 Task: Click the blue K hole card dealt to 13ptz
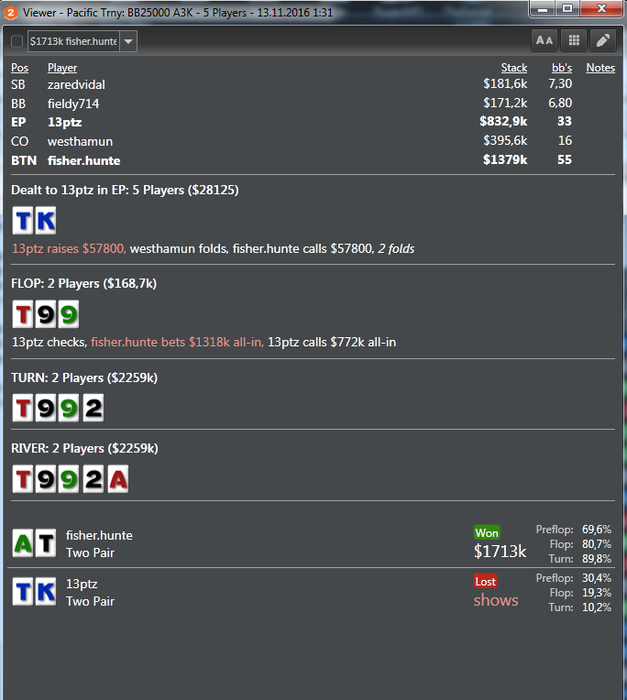(x=46, y=221)
